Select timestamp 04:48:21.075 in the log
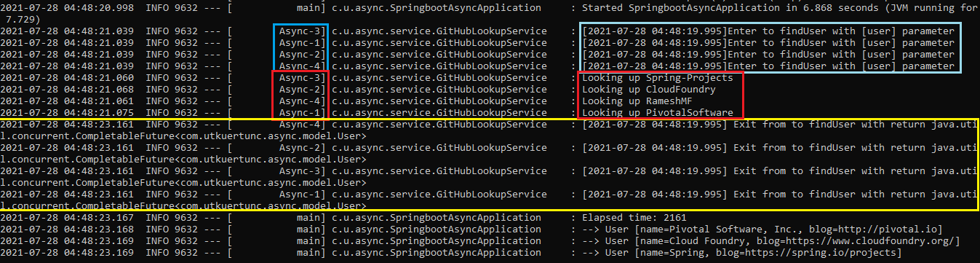The height and width of the screenshot is (263, 980). click(100, 113)
